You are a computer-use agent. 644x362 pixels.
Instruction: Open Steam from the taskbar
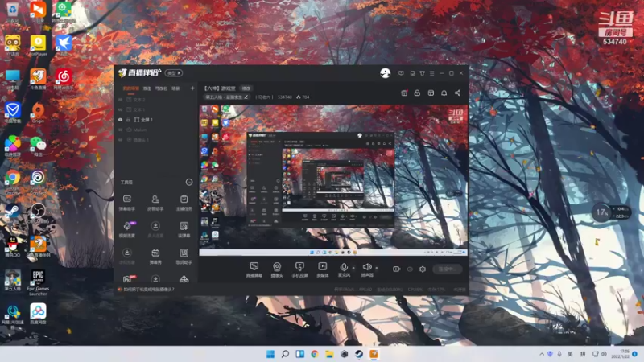359,354
